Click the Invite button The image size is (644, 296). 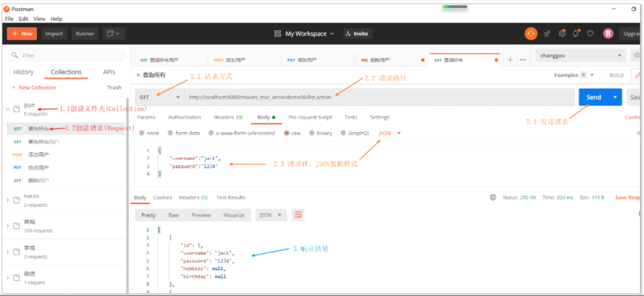pyautogui.click(x=358, y=34)
